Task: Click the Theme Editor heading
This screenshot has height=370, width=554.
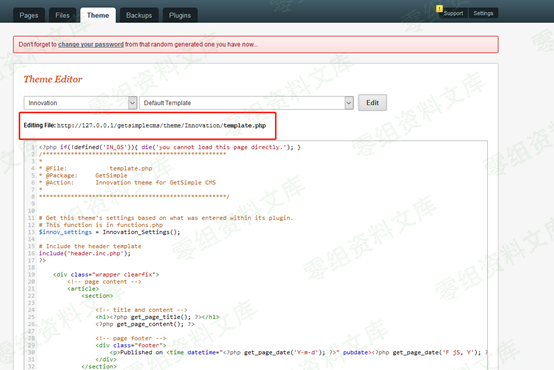Action: click(x=53, y=79)
